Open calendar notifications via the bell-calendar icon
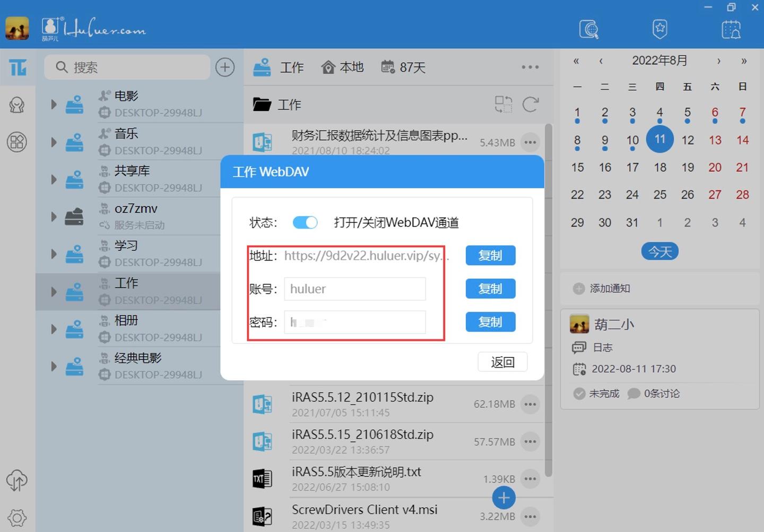Screen dimensions: 764x532 [x=731, y=29]
